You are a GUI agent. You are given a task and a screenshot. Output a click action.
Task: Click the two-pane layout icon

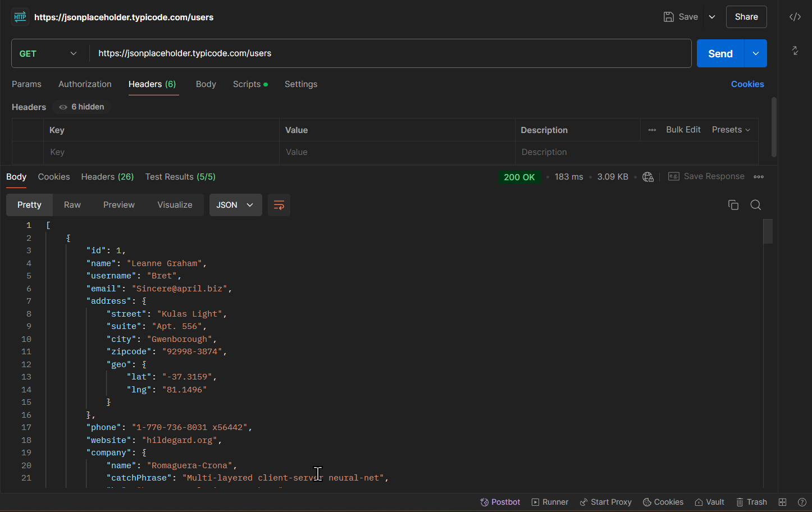click(x=782, y=502)
